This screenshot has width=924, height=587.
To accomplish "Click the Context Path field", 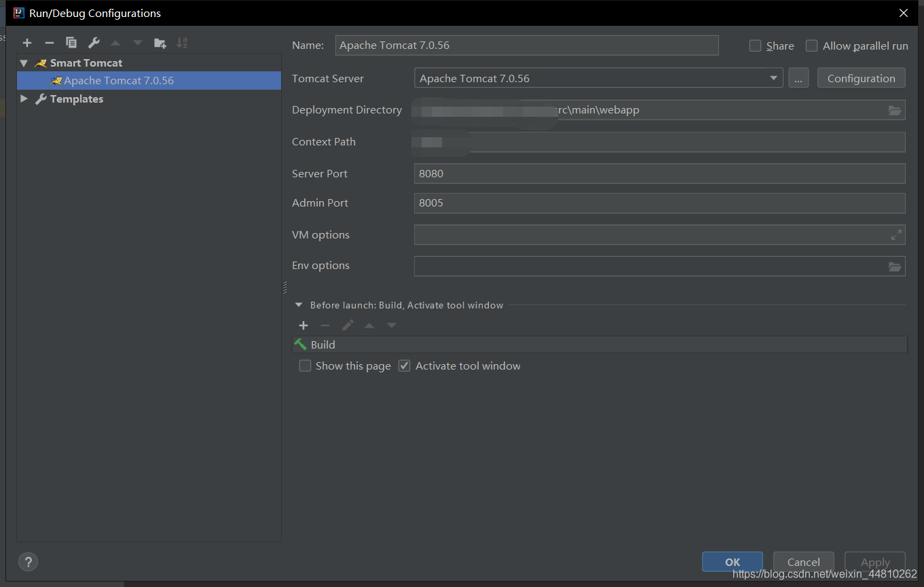I will point(659,142).
